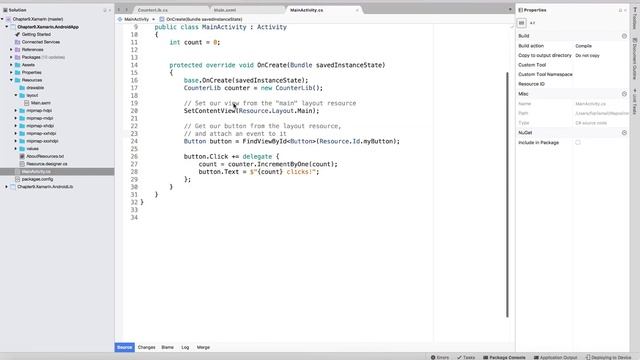The image size is (640, 360).
Task: Expand the mipmap-hdpi folder
Action: (16, 111)
